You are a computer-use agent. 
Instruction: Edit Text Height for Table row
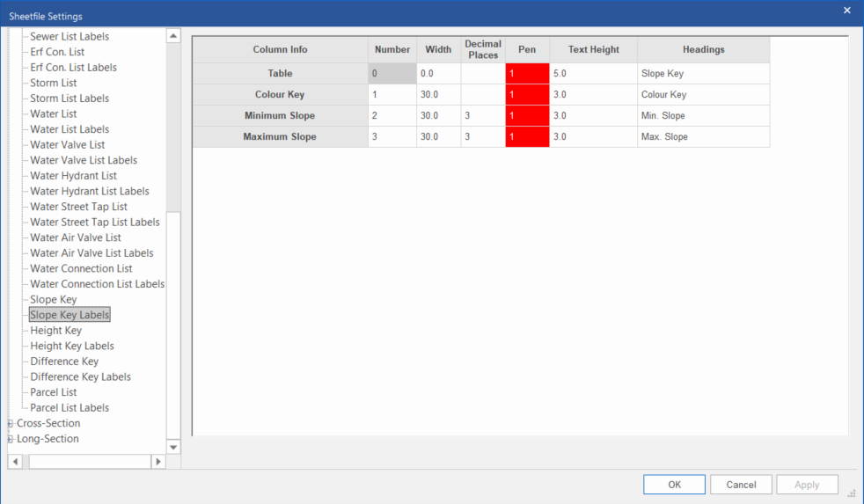click(593, 74)
